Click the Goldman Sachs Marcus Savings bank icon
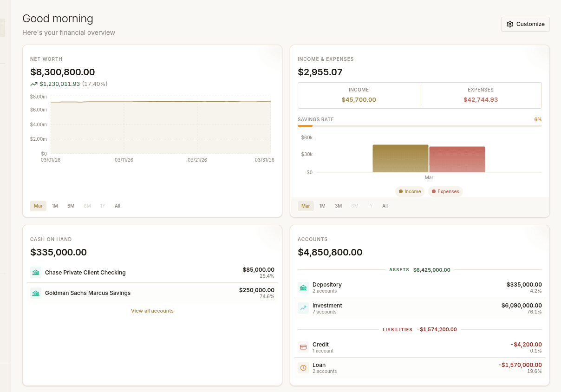 pos(36,293)
